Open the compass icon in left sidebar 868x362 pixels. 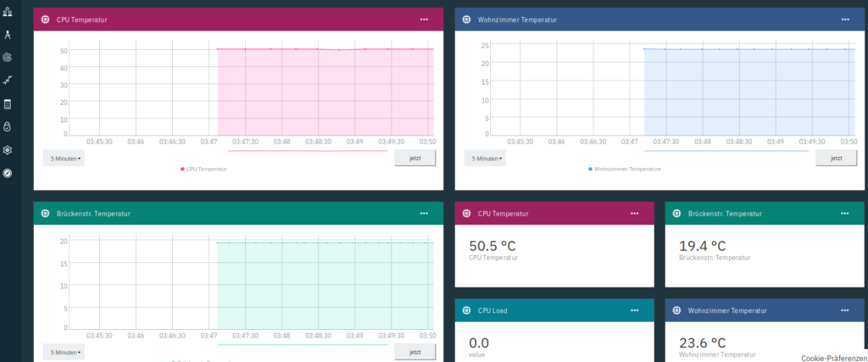click(8, 173)
